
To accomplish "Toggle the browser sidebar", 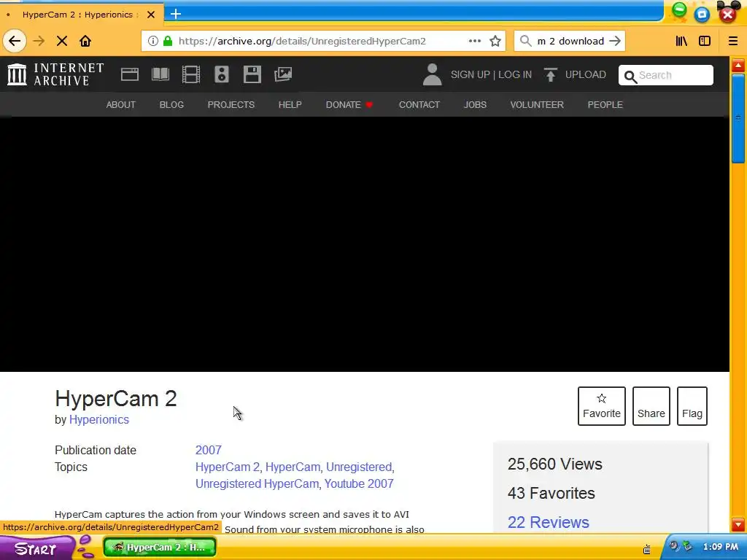I will [x=705, y=41].
